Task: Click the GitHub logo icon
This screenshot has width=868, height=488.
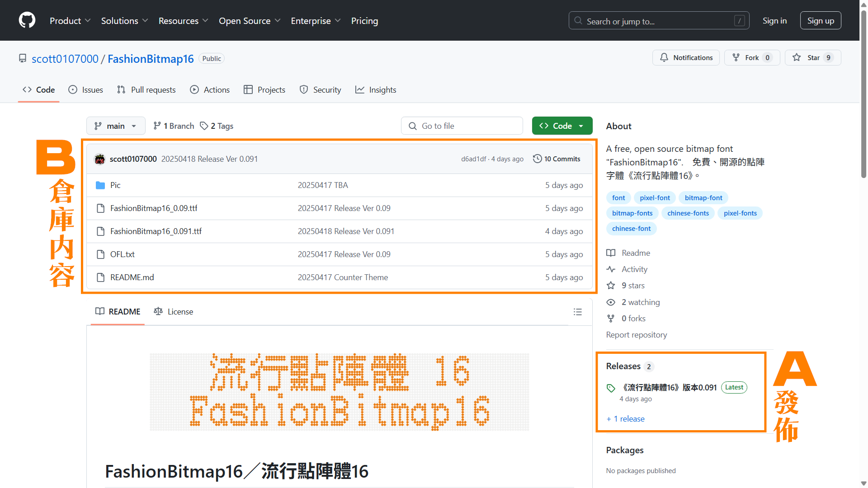Action: click(x=27, y=20)
